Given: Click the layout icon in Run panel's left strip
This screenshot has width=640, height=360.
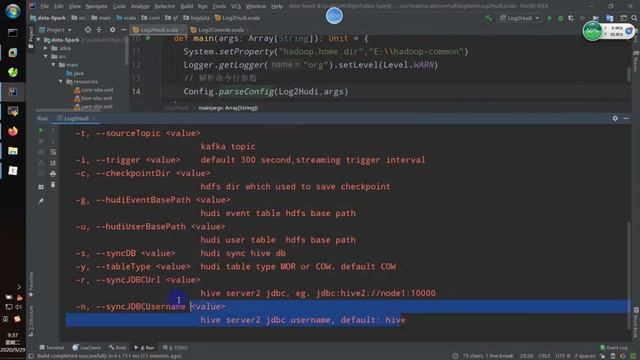Looking at the screenshot, I should pos(41,187).
